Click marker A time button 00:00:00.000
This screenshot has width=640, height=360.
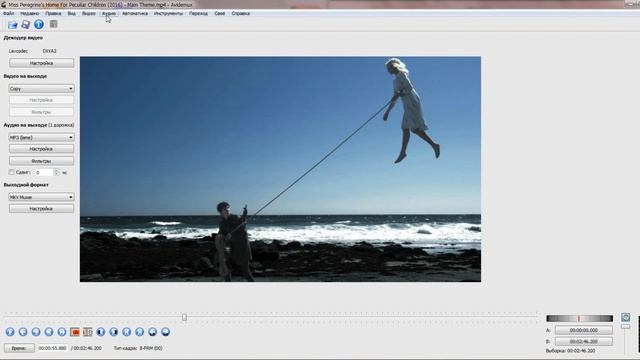point(583,330)
